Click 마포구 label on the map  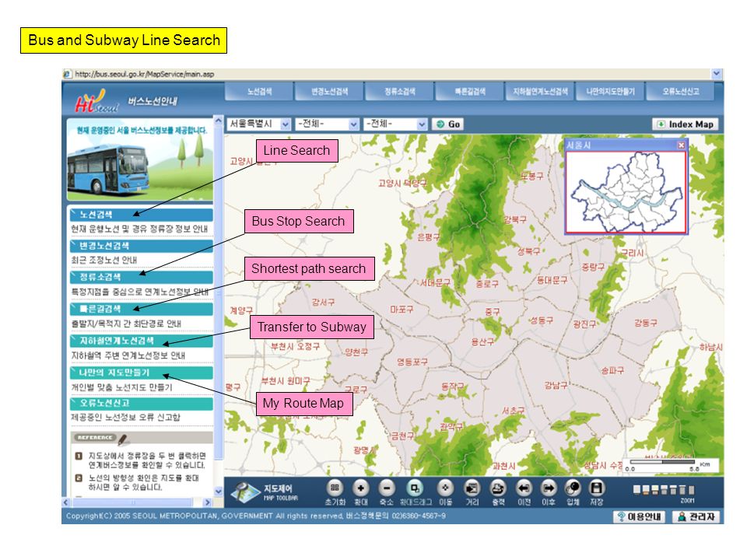[x=402, y=310]
